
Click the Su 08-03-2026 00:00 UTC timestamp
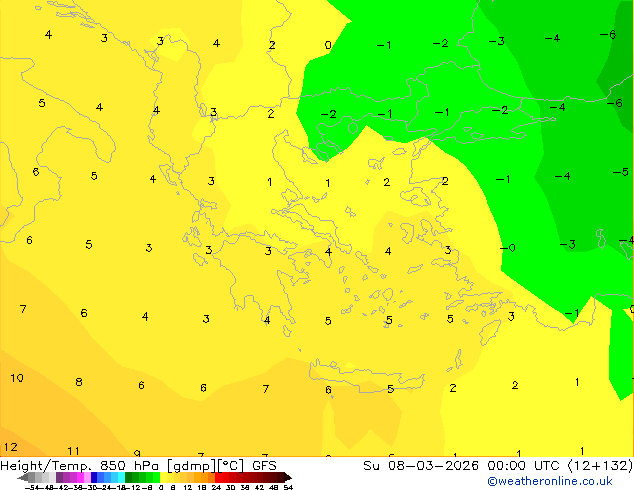click(464, 466)
